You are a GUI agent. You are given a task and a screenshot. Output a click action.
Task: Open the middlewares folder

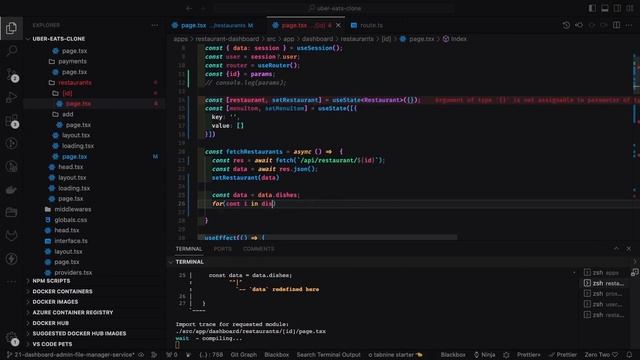(73, 209)
